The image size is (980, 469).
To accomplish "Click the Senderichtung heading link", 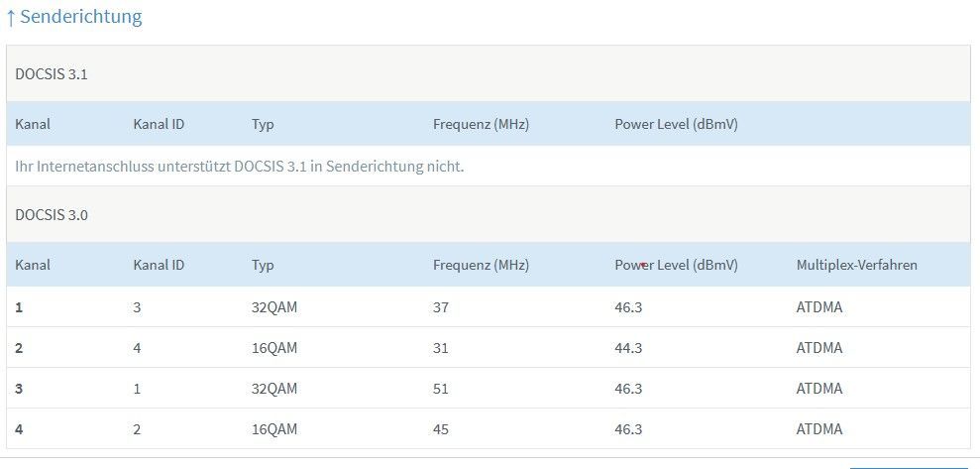I will pyautogui.click(x=73, y=17).
